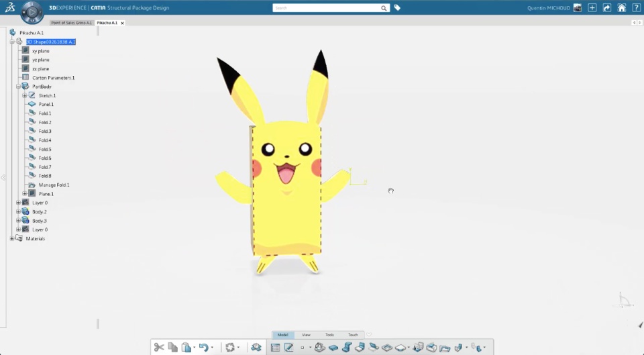Switch to the Model section tab
Screen dimensions: 644x355
tap(283, 335)
